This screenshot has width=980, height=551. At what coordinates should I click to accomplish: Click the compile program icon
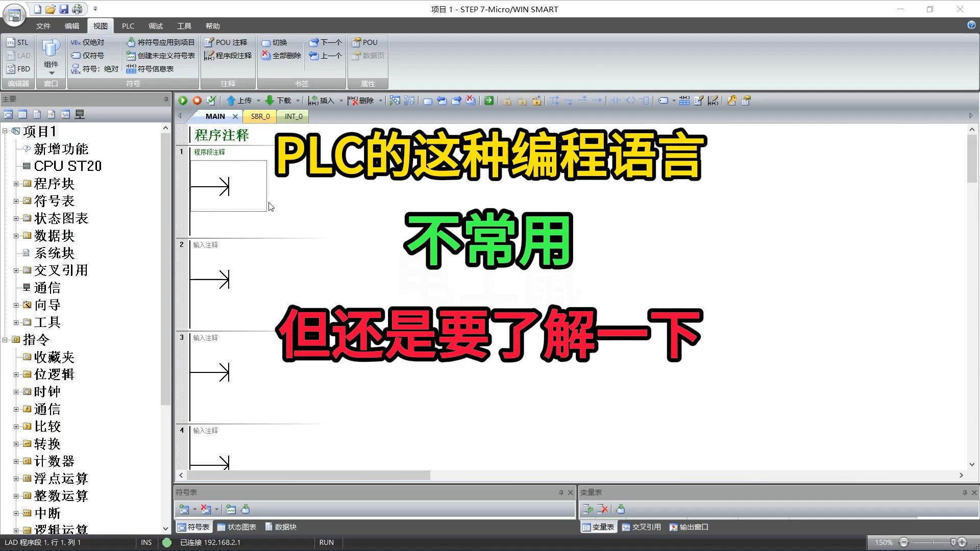point(211,101)
